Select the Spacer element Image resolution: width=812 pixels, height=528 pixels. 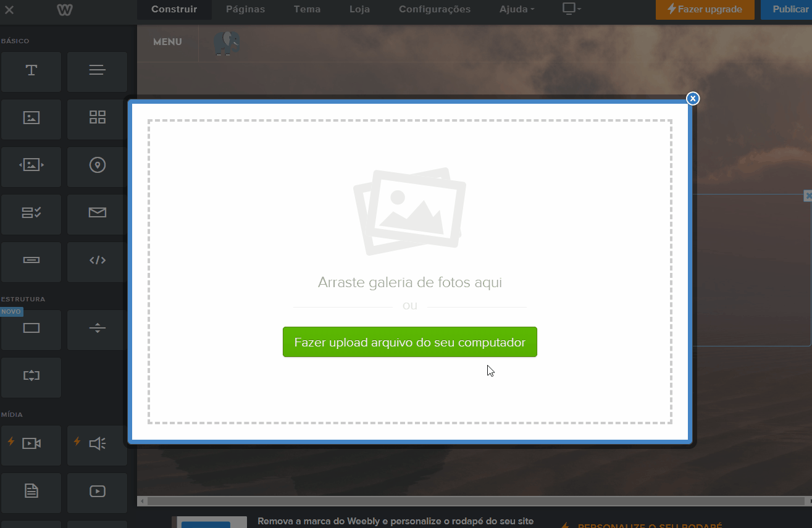[31, 377]
